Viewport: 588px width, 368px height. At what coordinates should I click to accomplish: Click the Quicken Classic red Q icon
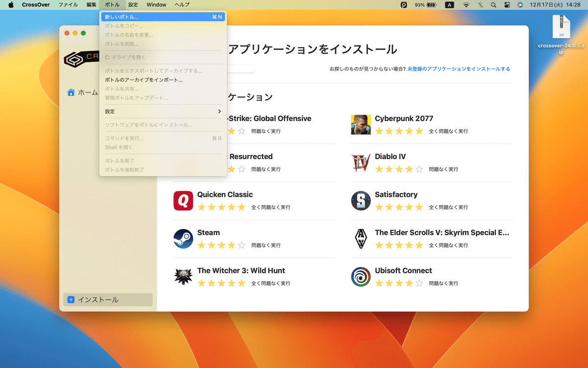coord(183,201)
